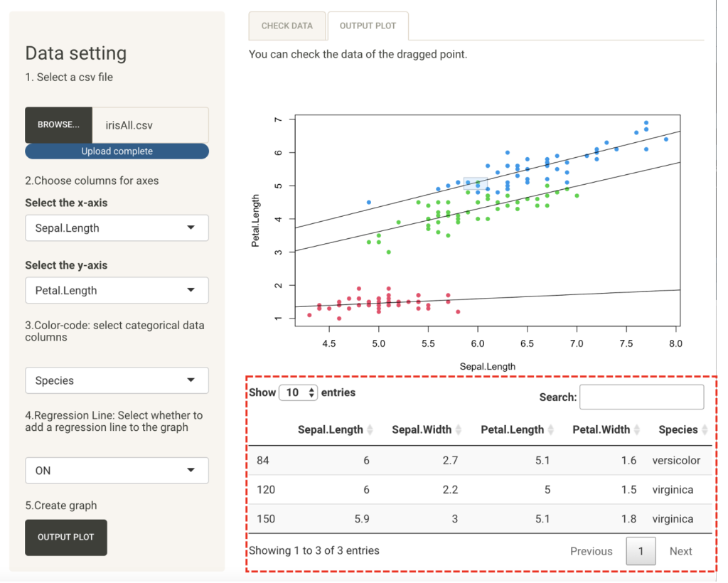Image resolution: width=728 pixels, height=583 pixels.
Task: Open the y-axis Petal.Length dropdown
Action: (x=117, y=290)
